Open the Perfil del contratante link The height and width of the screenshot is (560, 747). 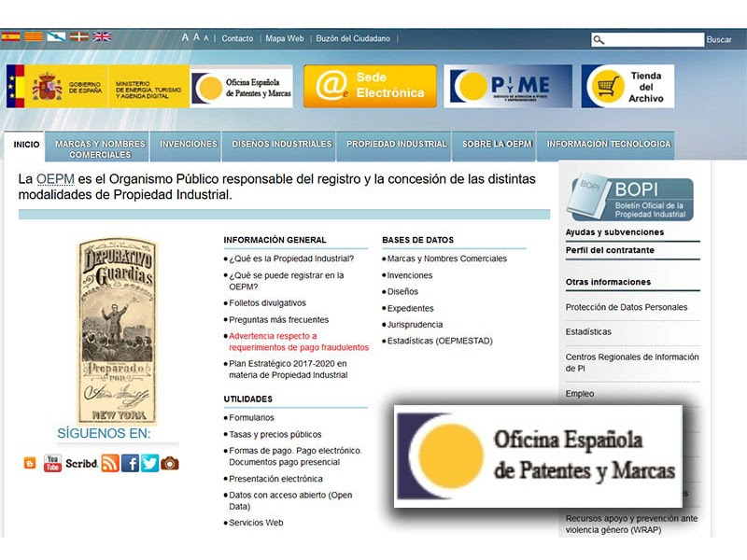pyautogui.click(x=610, y=250)
